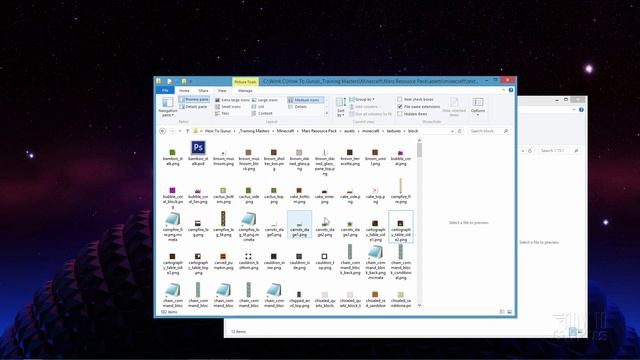640x360 pixels.
Task: Select the carrots_stage0.png thumbnail
Action: click(x=274, y=224)
